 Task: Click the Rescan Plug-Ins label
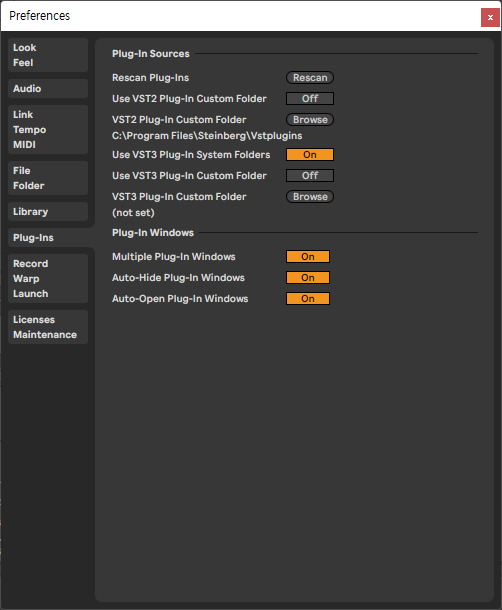[151, 78]
